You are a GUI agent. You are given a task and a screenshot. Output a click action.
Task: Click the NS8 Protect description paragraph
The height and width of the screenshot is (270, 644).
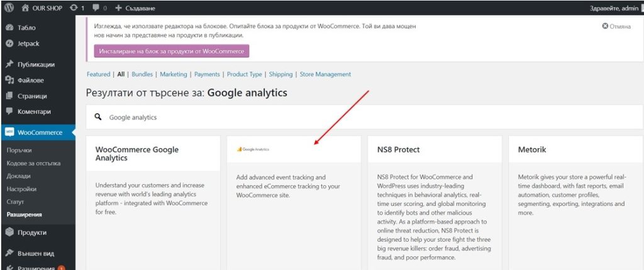434,217
